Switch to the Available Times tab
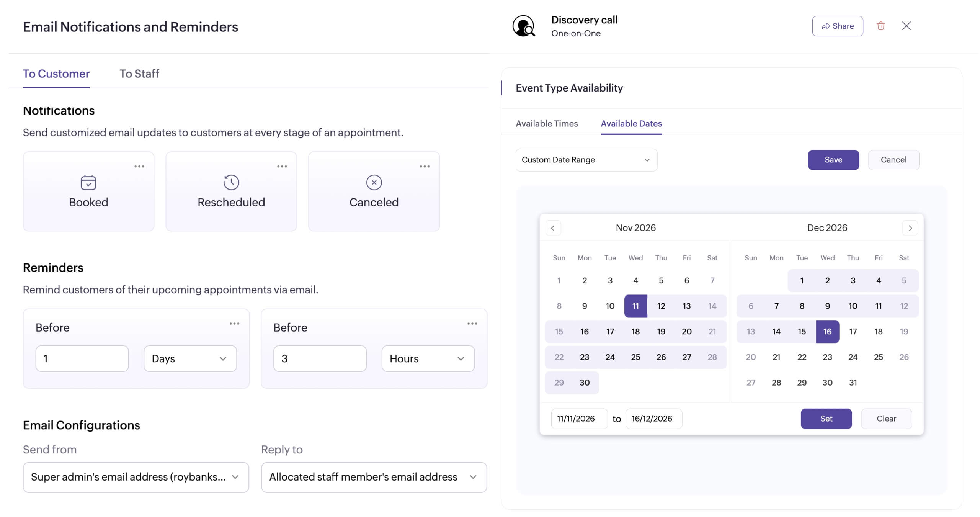 (x=546, y=124)
